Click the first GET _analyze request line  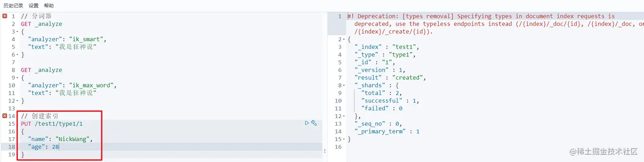(x=41, y=24)
